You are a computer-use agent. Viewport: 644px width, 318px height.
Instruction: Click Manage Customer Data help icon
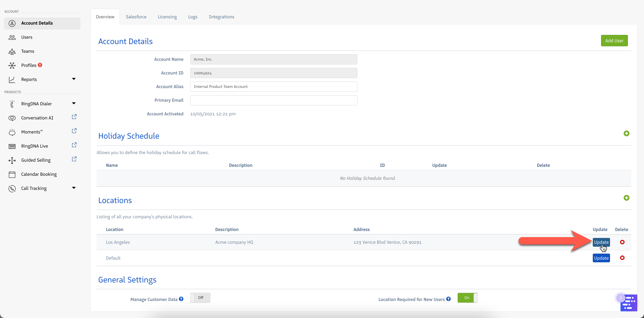(181, 299)
